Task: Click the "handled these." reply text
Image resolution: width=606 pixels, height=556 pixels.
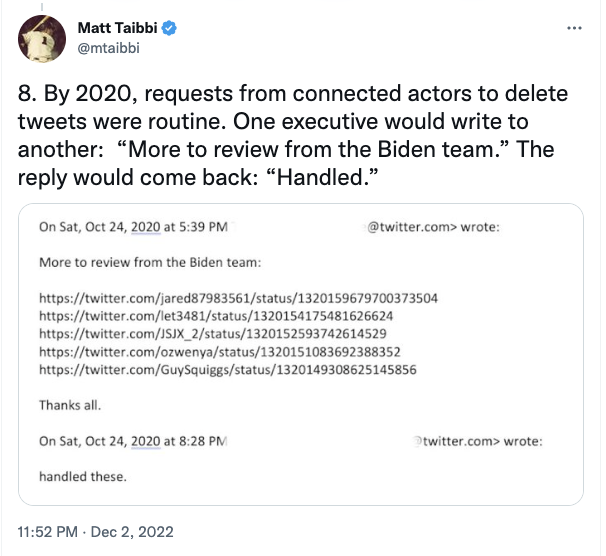Action: [x=82, y=476]
